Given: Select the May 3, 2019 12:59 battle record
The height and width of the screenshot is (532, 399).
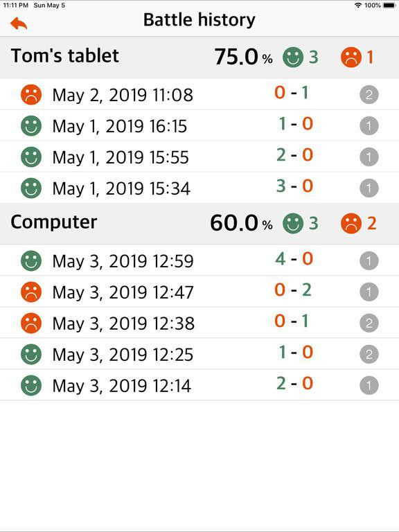Looking at the screenshot, I should click(x=199, y=260).
